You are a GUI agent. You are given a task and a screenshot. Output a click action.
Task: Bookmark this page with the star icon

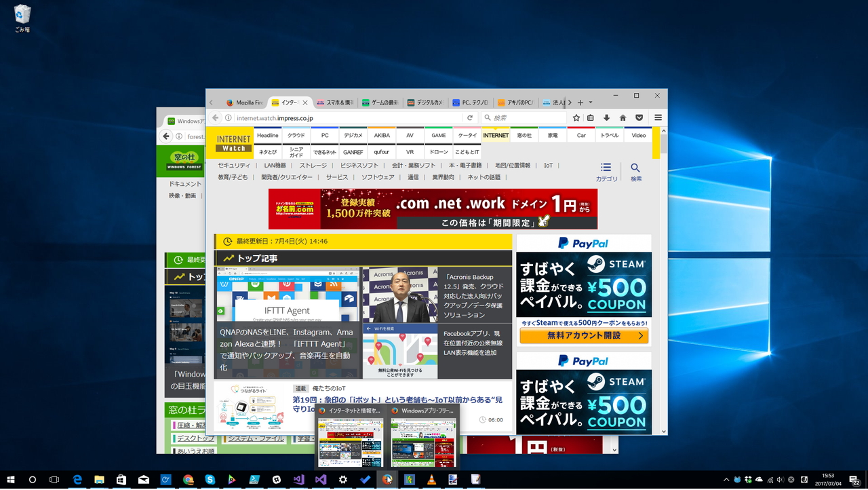pyautogui.click(x=576, y=117)
